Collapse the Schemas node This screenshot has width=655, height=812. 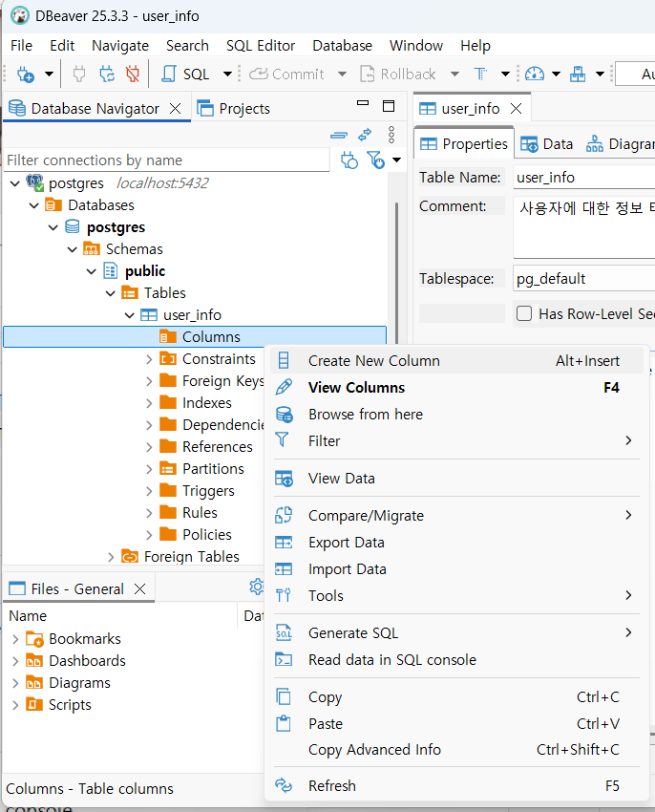tap(73, 249)
